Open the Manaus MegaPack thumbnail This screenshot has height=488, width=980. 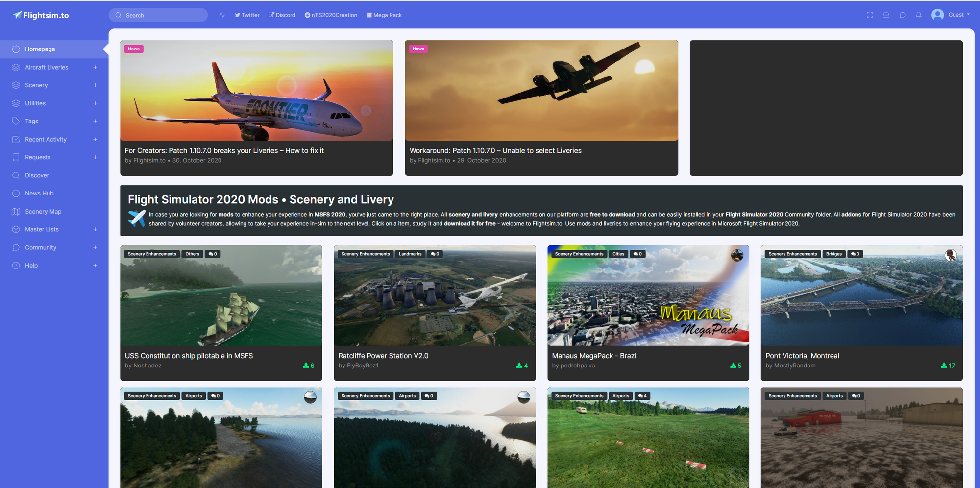[648, 296]
